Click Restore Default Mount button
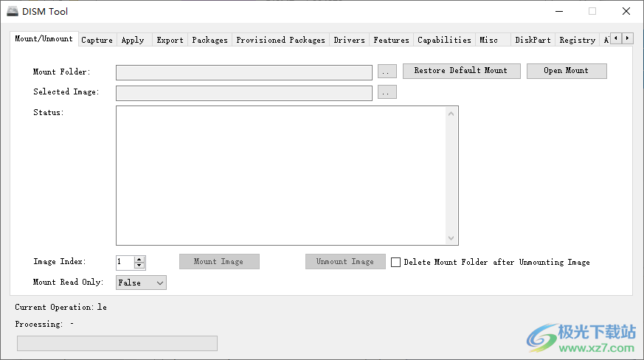Screen dimensions: 644x360 [x=461, y=71]
